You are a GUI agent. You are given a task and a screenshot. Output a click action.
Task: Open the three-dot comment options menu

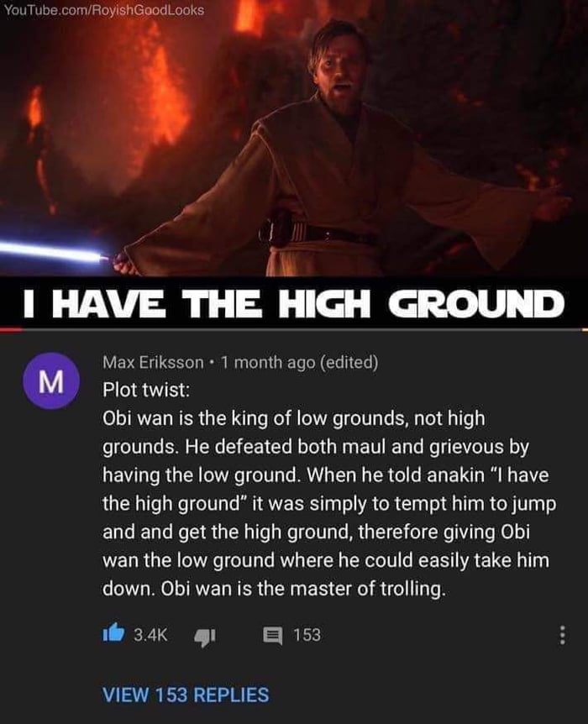point(562,635)
